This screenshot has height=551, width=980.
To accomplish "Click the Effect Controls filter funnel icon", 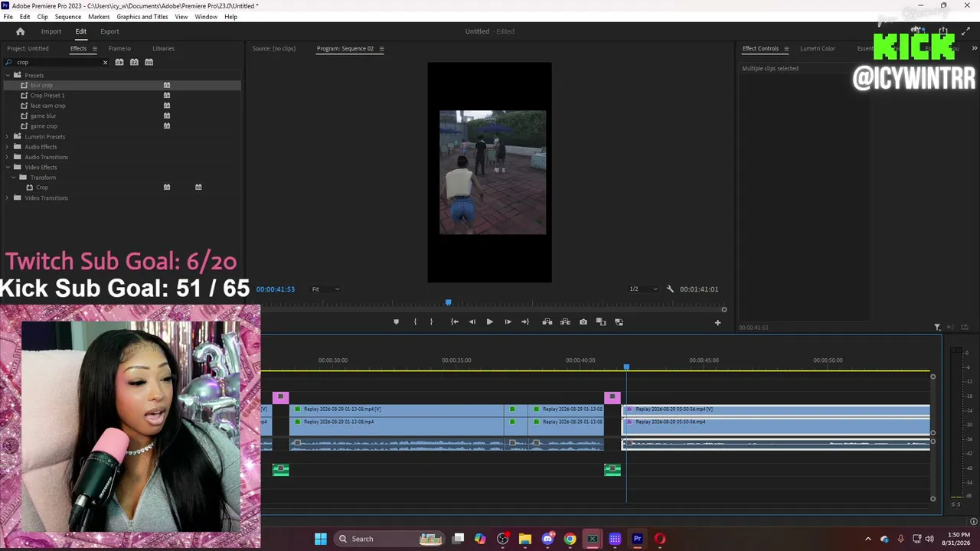I will [x=937, y=328].
